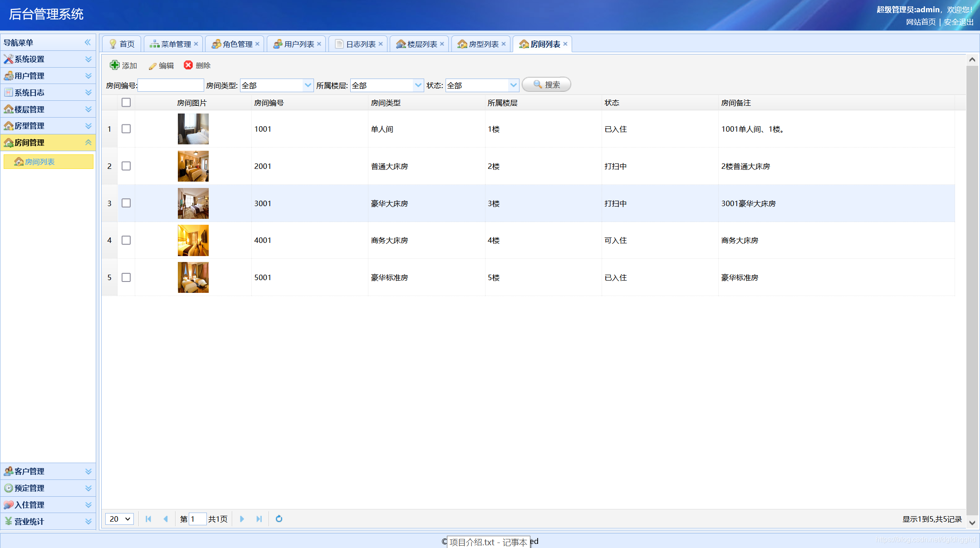Close the 楼层列表 tab
Viewport: 980px width, 548px height.
[x=442, y=44]
